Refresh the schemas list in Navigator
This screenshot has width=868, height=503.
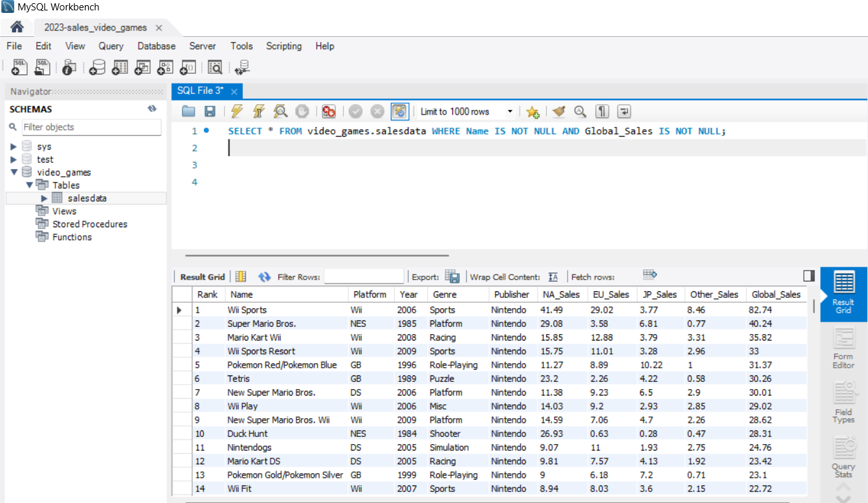coord(152,109)
